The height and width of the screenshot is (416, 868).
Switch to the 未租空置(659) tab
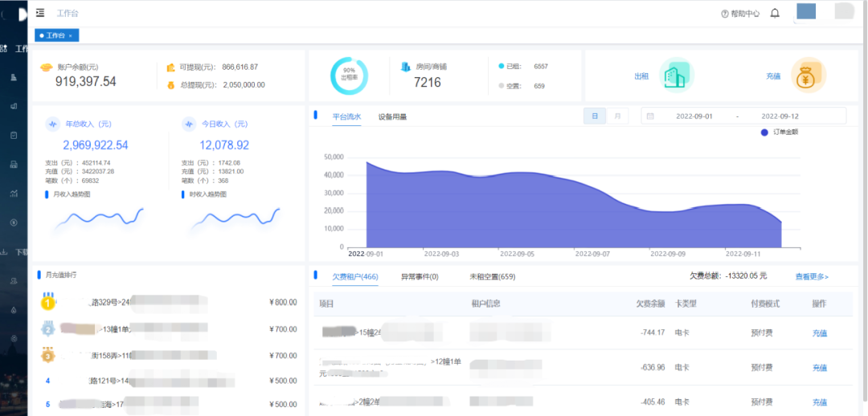tap(492, 277)
